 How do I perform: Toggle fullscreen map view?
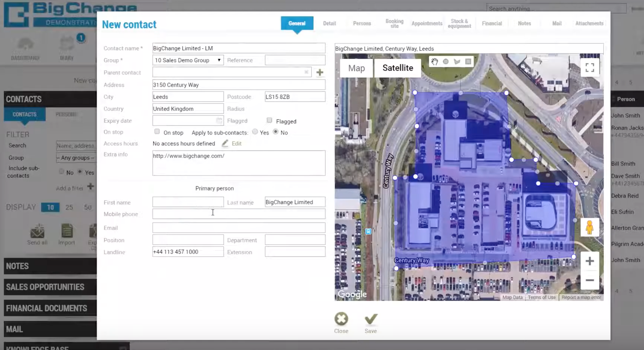point(590,68)
